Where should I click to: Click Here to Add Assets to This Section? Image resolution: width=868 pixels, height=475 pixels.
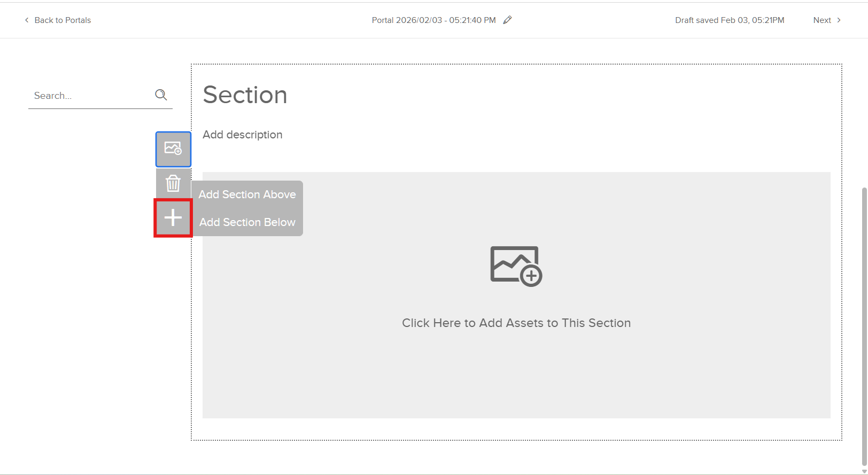pos(516,323)
